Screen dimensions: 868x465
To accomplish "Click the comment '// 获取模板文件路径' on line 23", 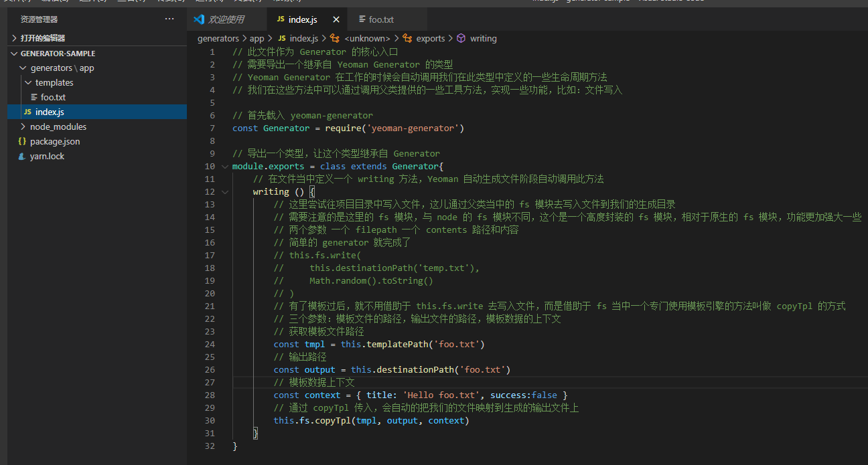I will 319,331.
